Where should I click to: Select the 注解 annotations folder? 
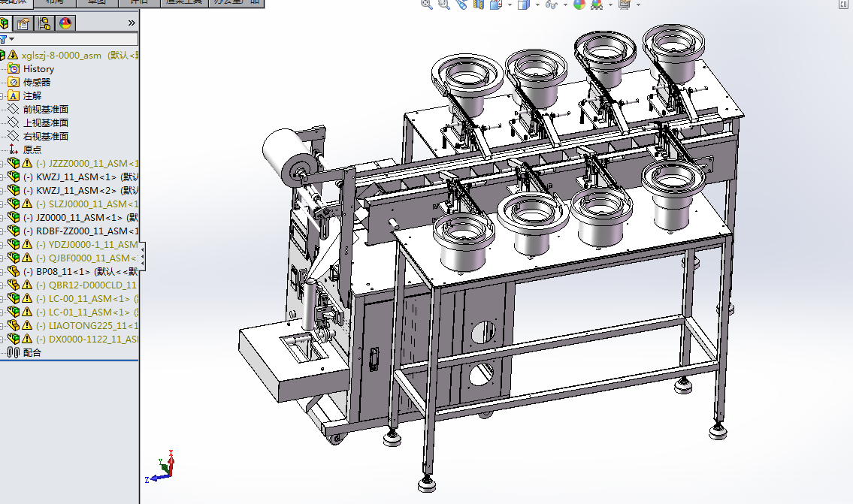click(x=32, y=95)
